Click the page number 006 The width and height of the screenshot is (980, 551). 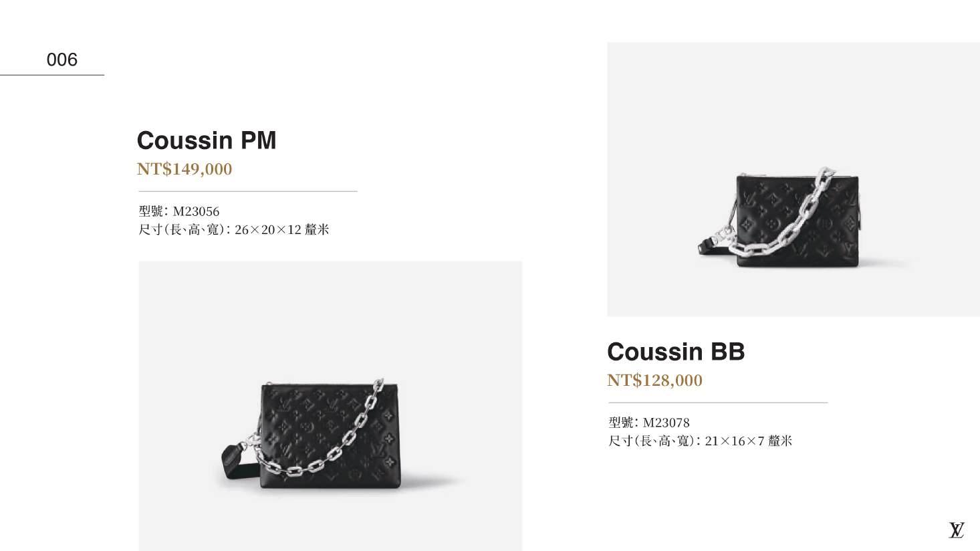click(62, 60)
